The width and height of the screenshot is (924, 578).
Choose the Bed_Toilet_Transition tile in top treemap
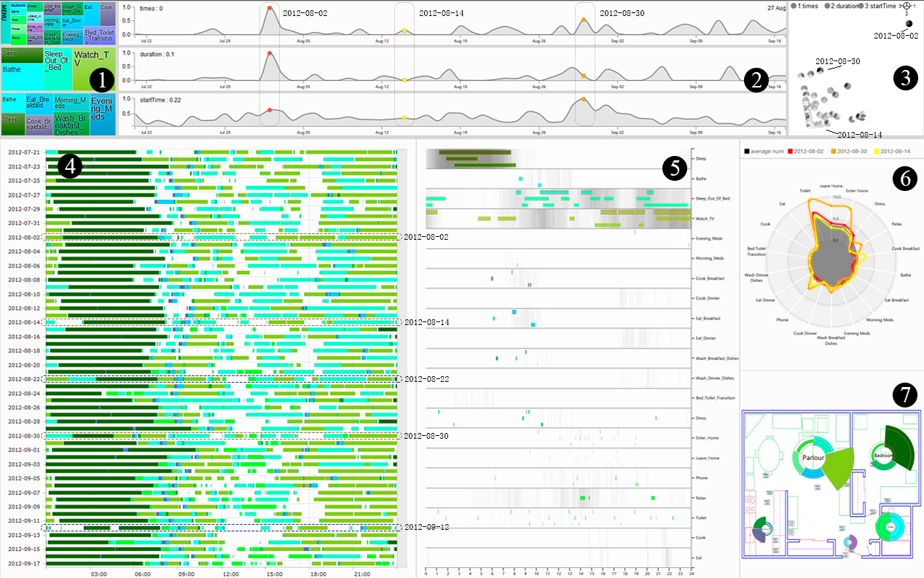[x=99, y=36]
